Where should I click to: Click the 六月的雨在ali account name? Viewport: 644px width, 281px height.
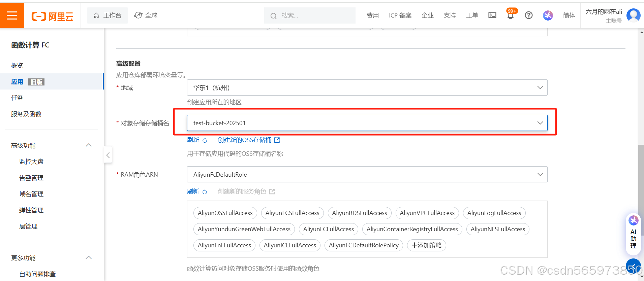pos(604,12)
